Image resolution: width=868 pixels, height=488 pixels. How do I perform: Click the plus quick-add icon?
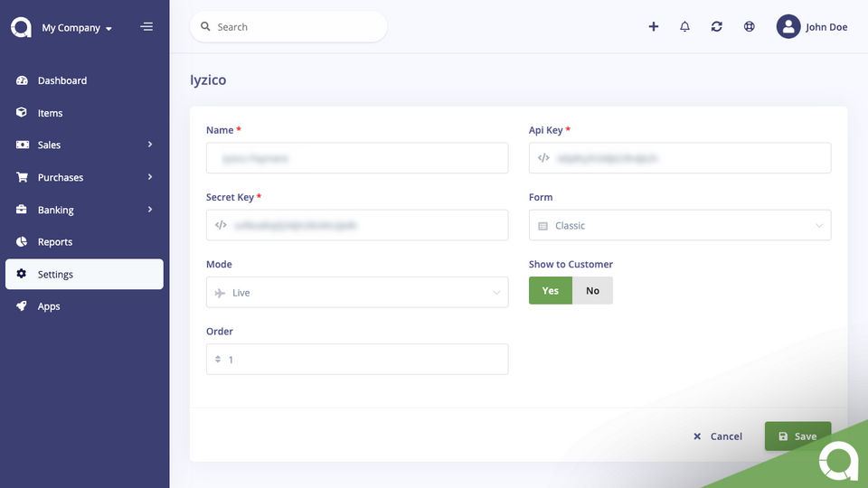654,27
